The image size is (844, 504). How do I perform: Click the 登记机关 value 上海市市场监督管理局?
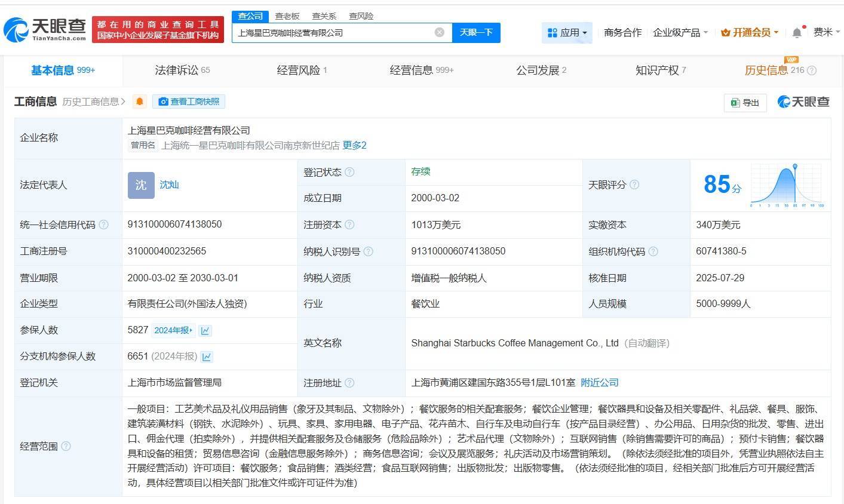[x=174, y=383]
